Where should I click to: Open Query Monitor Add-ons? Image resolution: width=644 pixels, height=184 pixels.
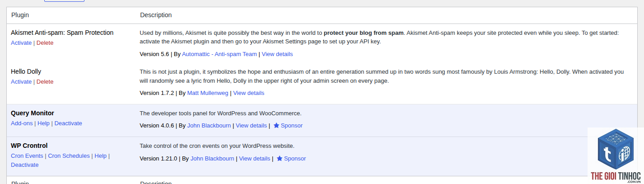pyautogui.click(x=22, y=123)
